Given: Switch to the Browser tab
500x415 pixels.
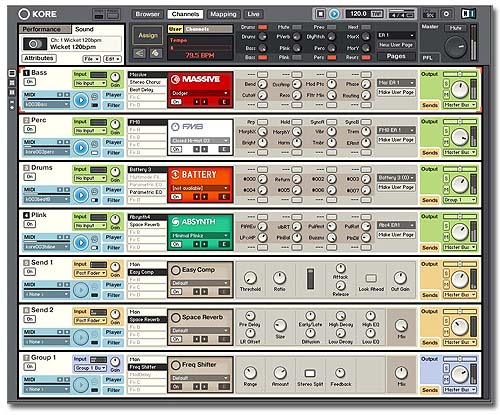Looking at the screenshot, I should point(147,14).
